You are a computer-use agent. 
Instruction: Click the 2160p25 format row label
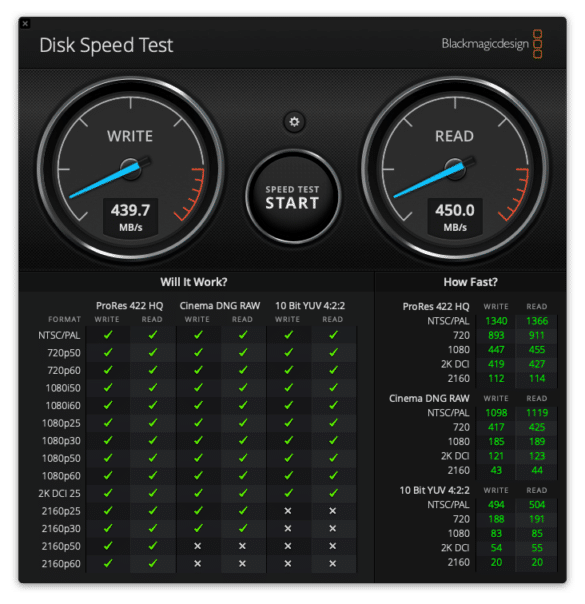pyautogui.click(x=61, y=511)
